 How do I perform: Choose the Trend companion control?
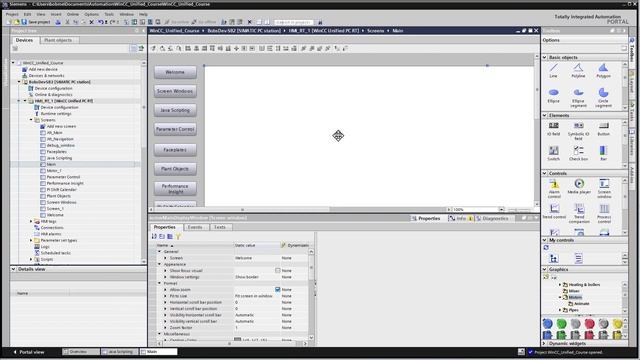579,214
